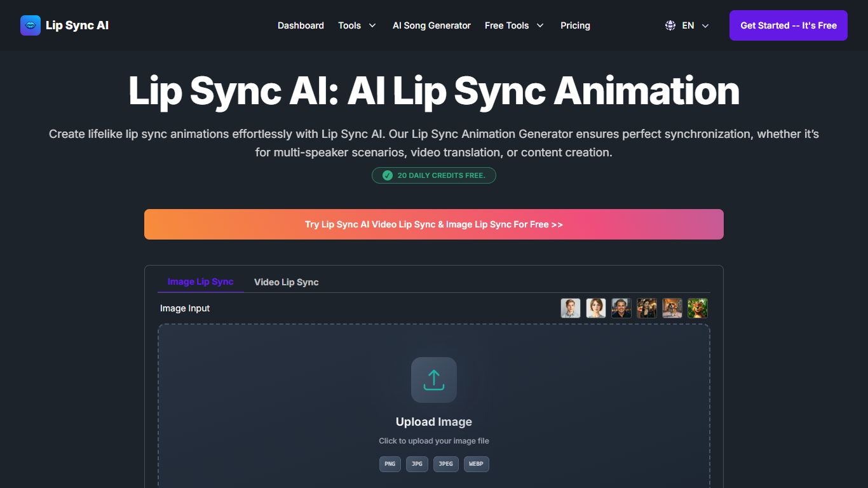Screen dimensions: 868x488
Task: Open the EN language selector
Action: point(687,25)
